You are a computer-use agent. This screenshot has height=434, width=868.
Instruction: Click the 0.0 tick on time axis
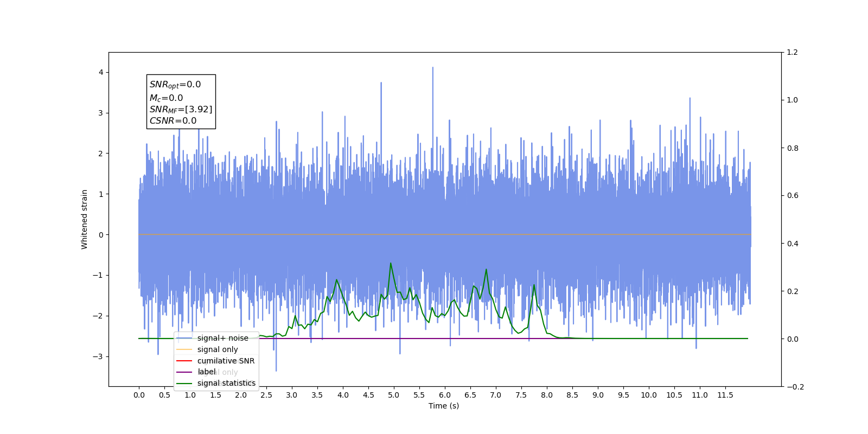(139, 395)
